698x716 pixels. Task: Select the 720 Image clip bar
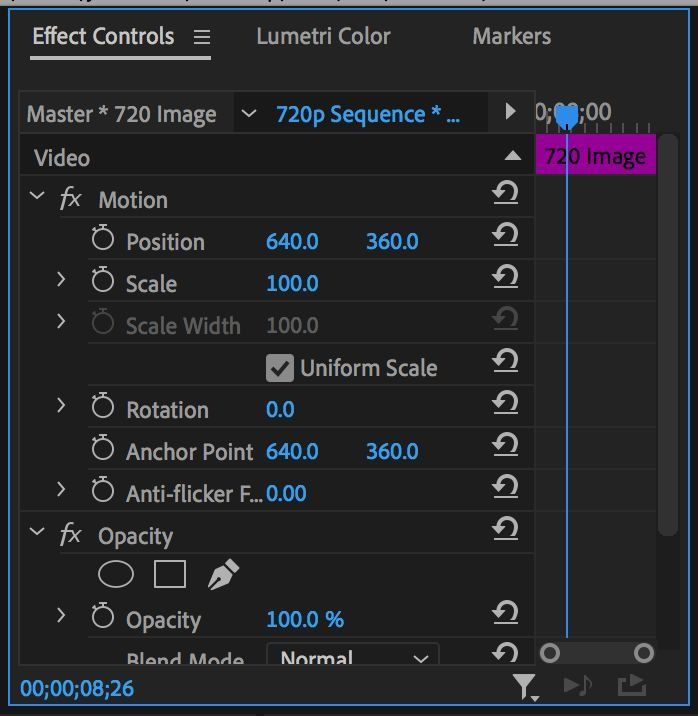click(596, 154)
